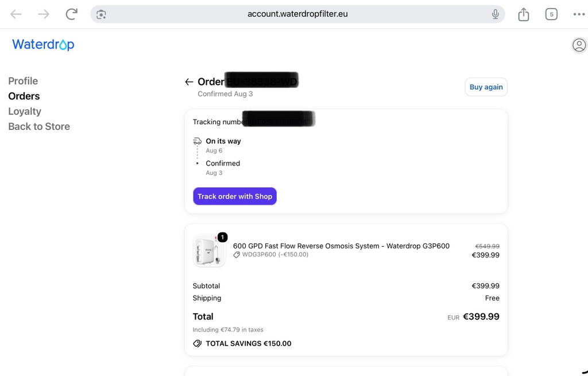Viewport: 588px width, 376px height.
Task: Click the address bar URL field
Action: (x=297, y=14)
